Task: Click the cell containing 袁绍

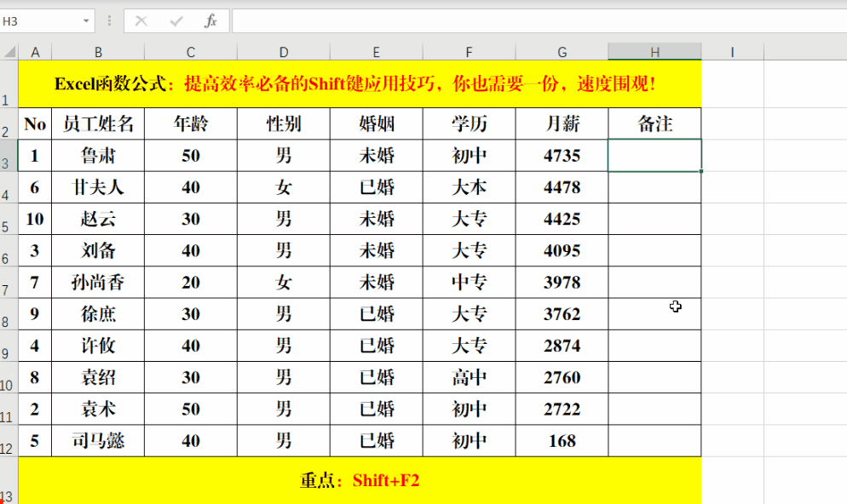Action: [x=98, y=377]
